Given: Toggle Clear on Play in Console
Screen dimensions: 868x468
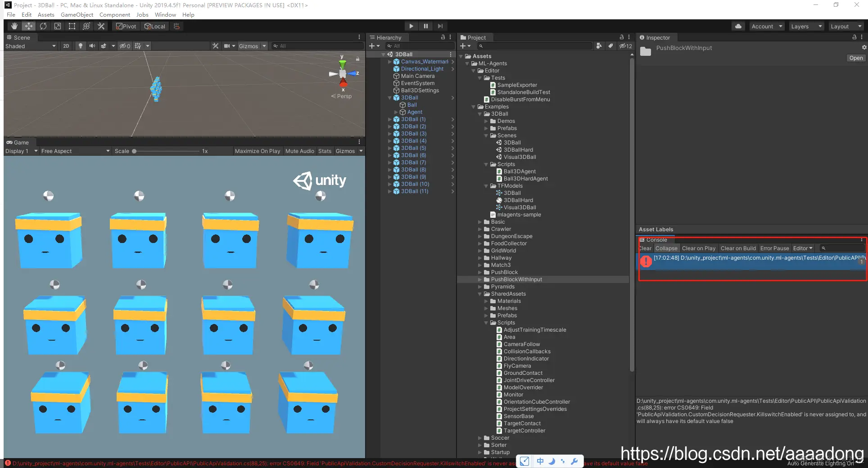Looking at the screenshot, I should [699, 248].
